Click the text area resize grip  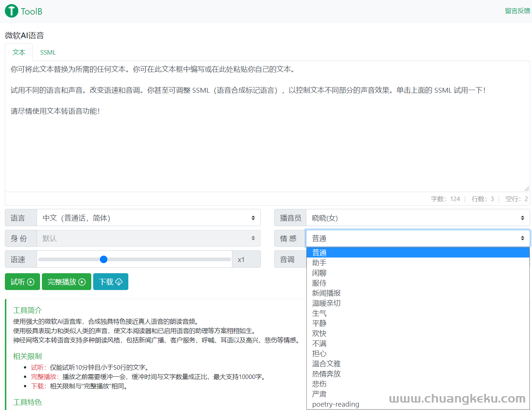(526, 189)
